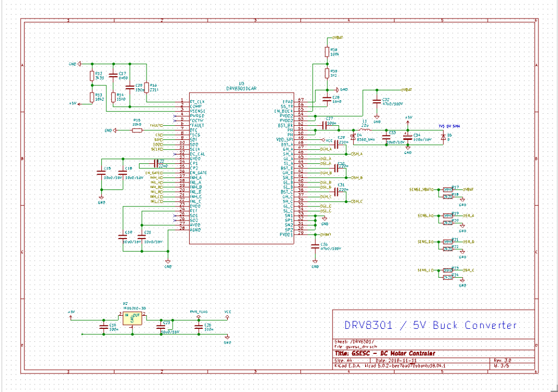
Task: Select the C32 capacitor symbol
Action: 377,102
